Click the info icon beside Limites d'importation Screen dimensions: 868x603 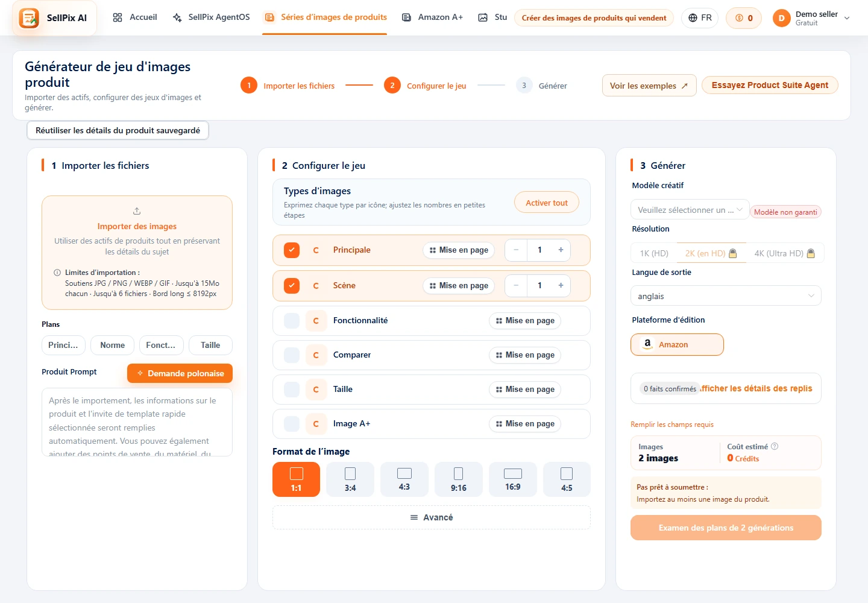pos(57,273)
